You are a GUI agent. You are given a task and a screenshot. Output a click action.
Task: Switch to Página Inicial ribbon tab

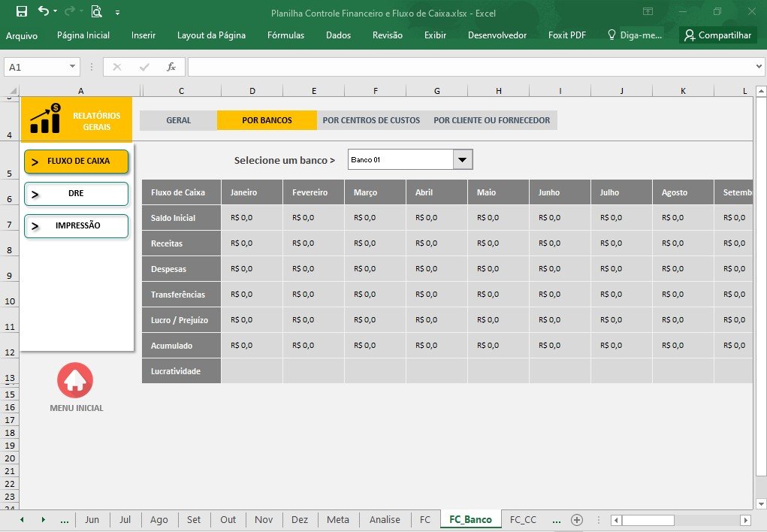[x=83, y=35]
